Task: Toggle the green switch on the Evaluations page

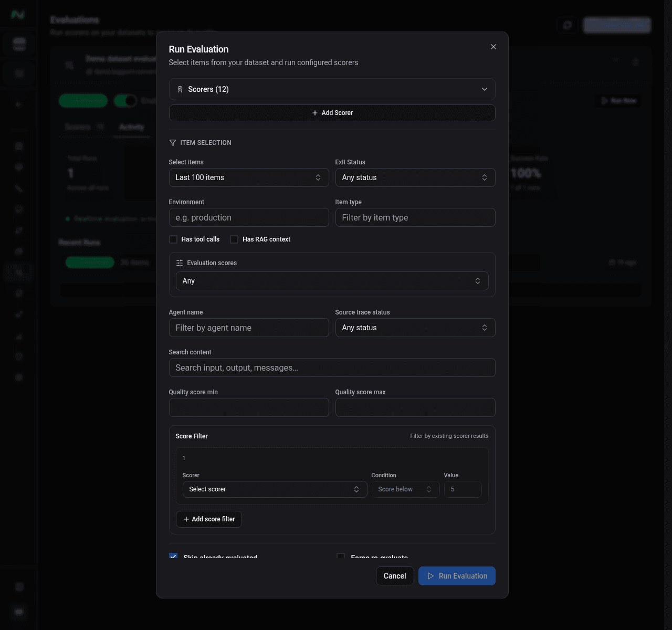Action: pos(125,101)
